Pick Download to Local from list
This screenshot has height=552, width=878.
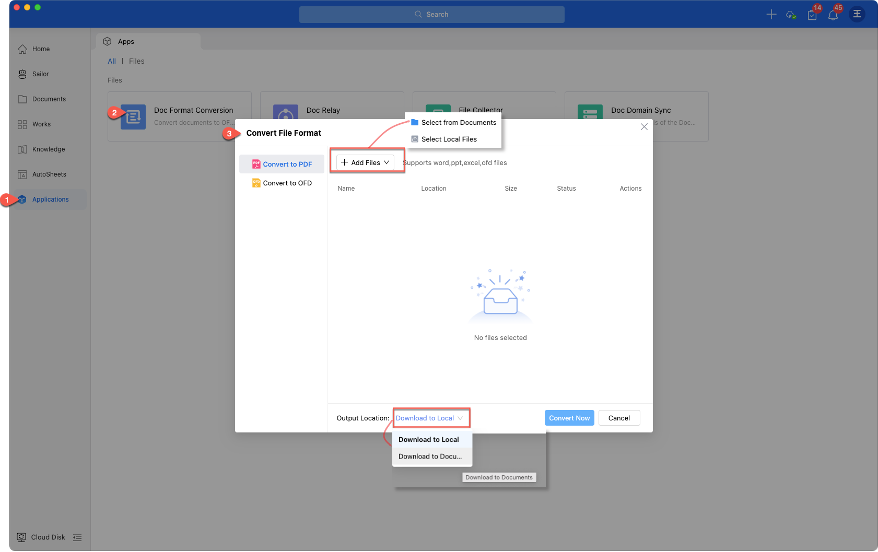point(429,440)
